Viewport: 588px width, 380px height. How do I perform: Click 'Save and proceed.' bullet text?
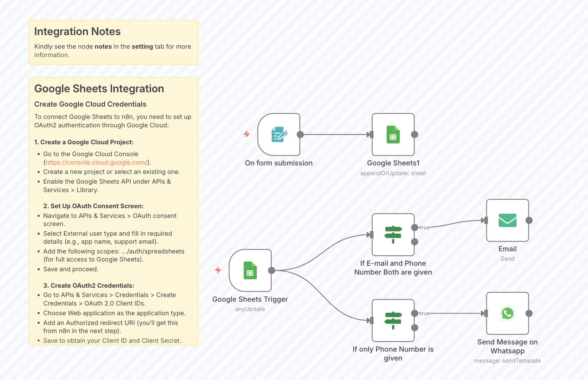point(71,269)
